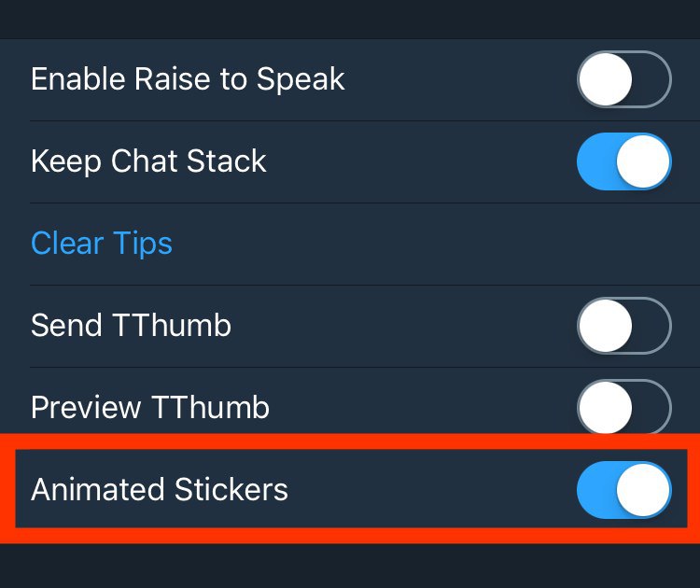This screenshot has width=700, height=588.
Task: Click the "Keep Chat Stack" label text
Action: 148,161
